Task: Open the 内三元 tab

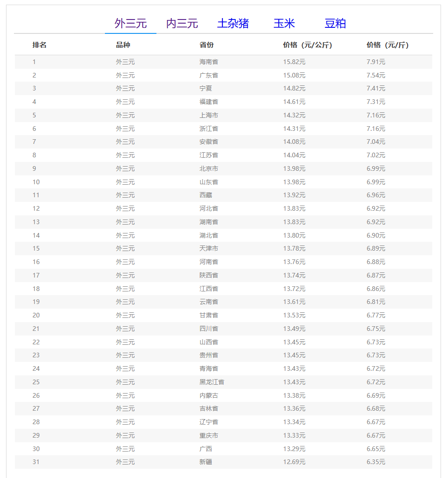Action: pos(182,24)
